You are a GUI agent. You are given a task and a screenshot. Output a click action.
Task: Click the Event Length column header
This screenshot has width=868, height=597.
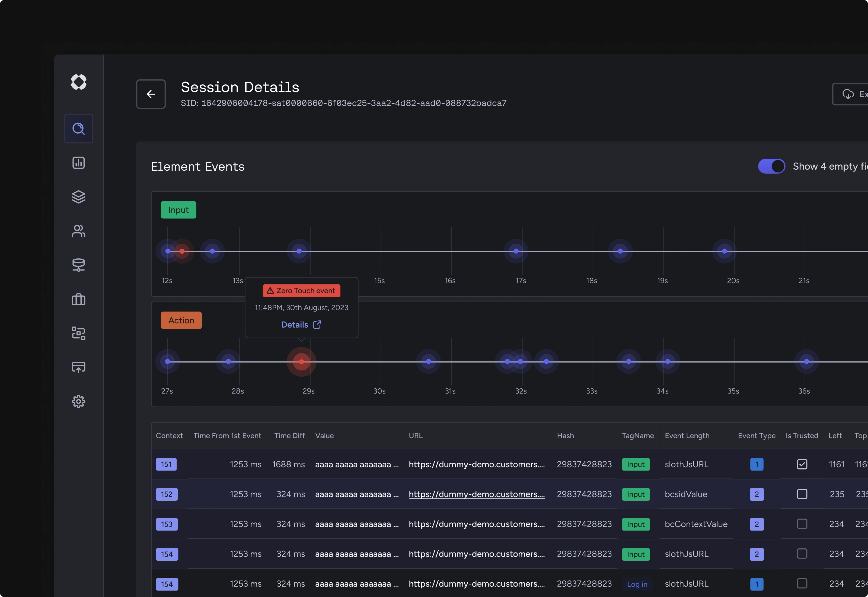[x=687, y=436]
